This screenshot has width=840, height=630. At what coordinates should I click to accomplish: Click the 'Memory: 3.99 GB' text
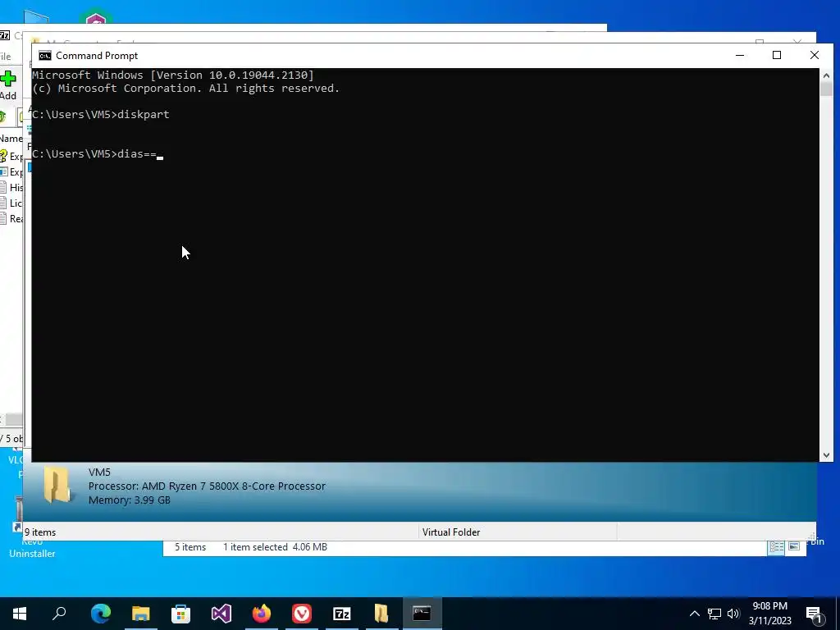129,500
